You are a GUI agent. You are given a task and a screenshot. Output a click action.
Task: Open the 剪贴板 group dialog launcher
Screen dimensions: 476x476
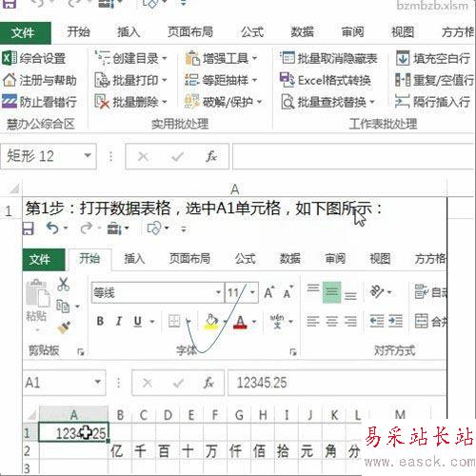pos(81,351)
